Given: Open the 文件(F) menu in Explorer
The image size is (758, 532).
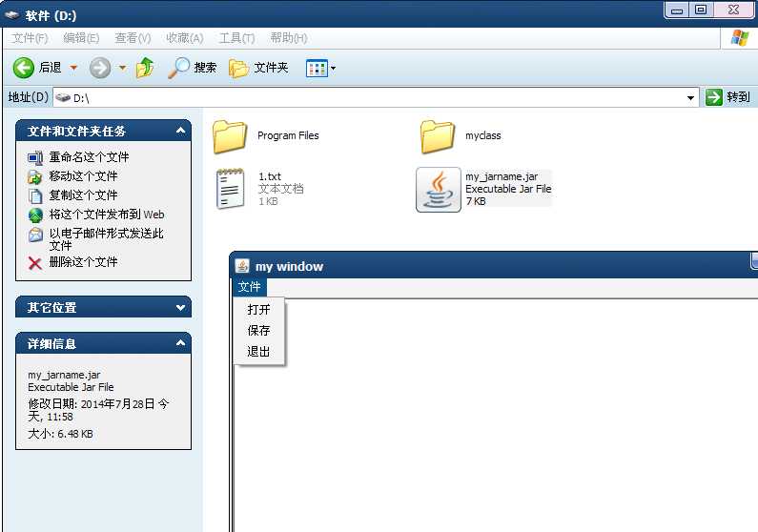Looking at the screenshot, I should [30, 38].
